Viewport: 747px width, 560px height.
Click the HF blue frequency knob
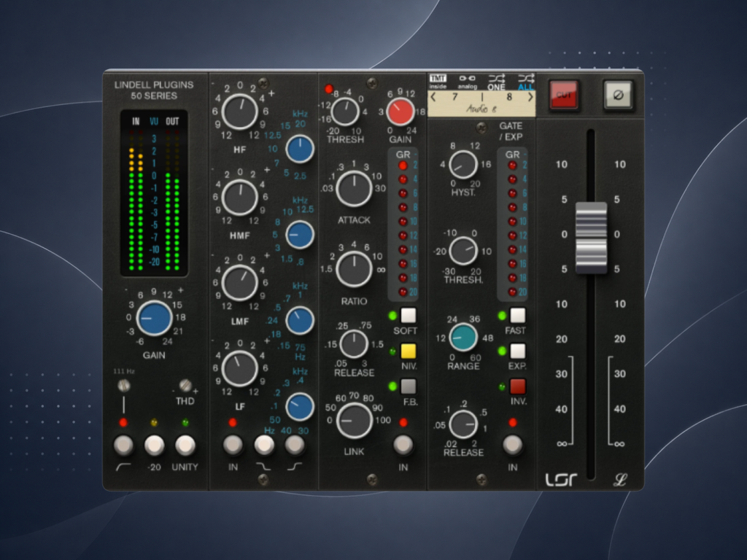(x=300, y=149)
